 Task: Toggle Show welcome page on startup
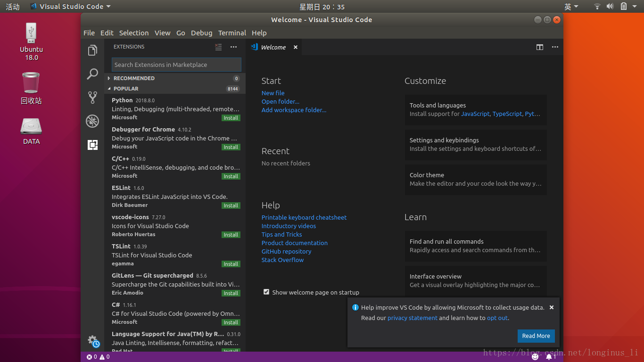point(266,292)
